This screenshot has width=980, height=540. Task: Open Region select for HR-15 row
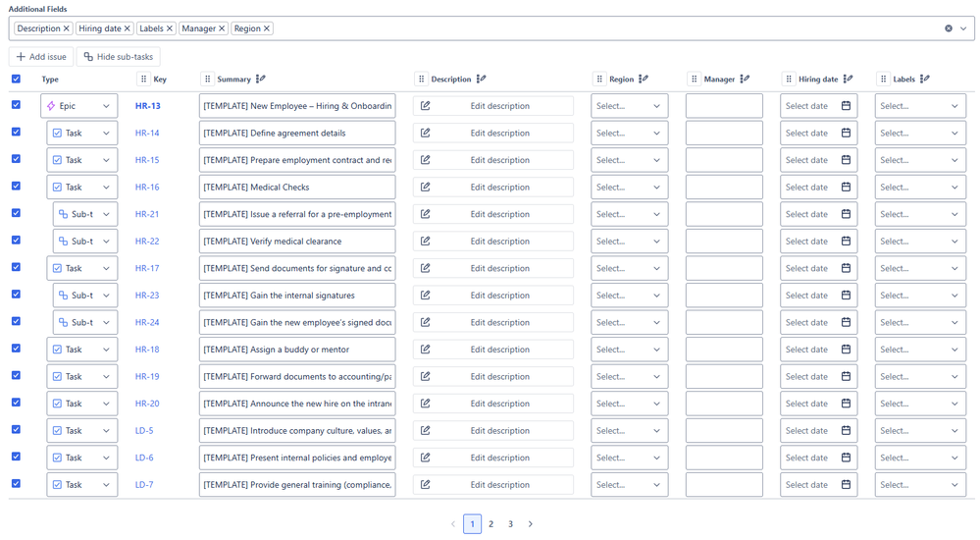630,160
